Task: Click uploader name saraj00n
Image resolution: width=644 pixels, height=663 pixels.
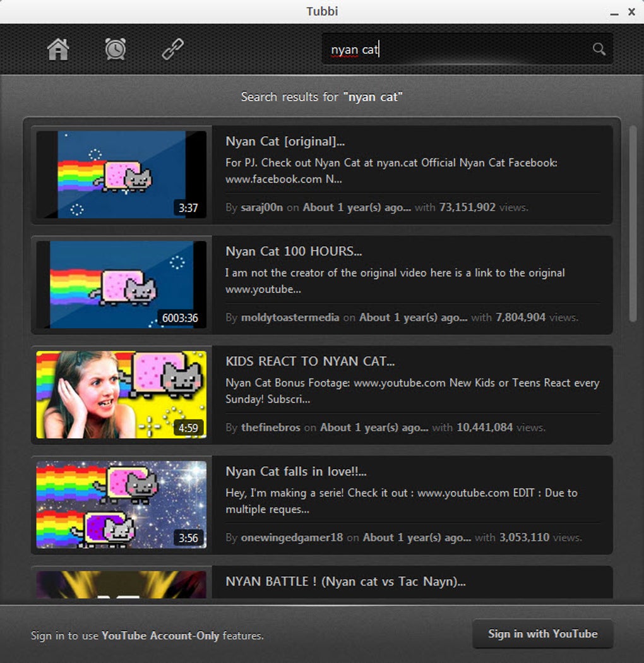Action: click(262, 207)
